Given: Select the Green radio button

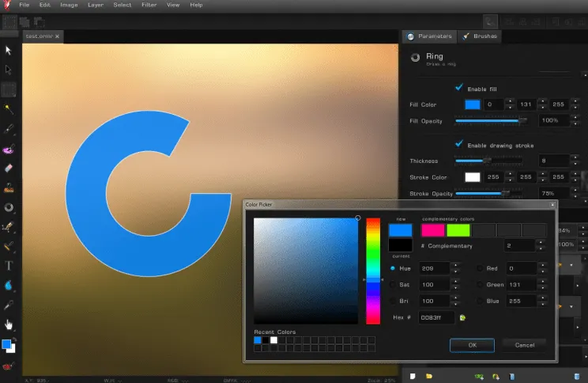Looking at the screenshot, I should (480, 285).
